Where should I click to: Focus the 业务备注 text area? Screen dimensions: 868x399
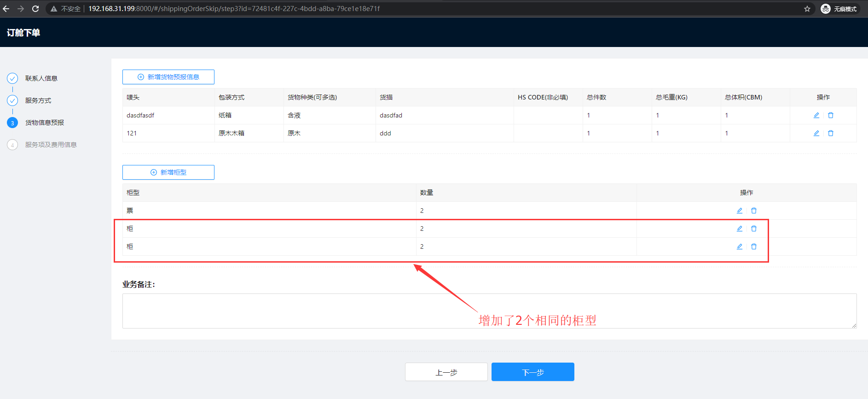tap(489, 311)
